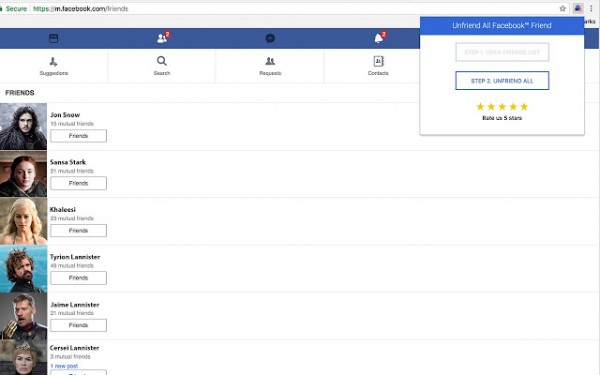Open Chrome's three-dot menu
600x375 pixels.
click(591, 8)
